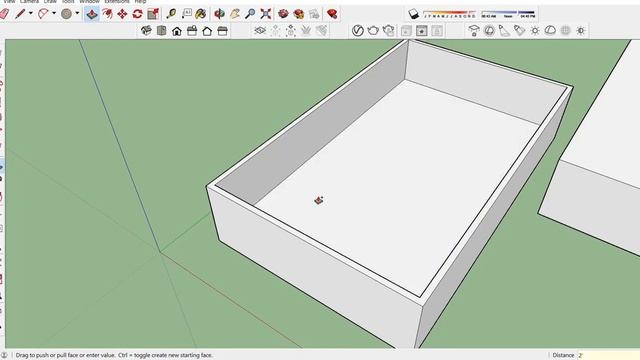Expand the Arc tool dropdown arrow

53,13
